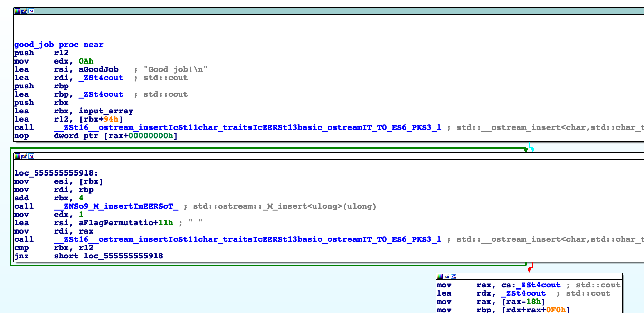
Task: Click the node color icon on bottom-right block
Action: [x=439, y=276]
